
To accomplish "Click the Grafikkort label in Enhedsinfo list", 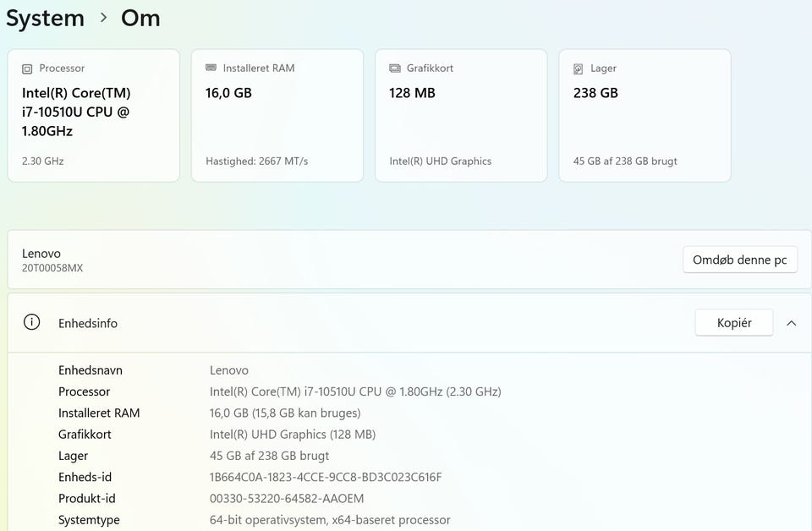I will coord(85,435).
